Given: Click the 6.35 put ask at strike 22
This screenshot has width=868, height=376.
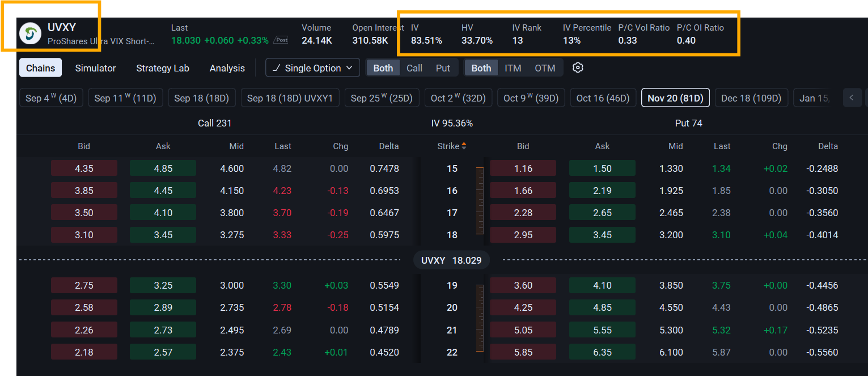Looking at the screenshot, I should click(x=602, y=352).
